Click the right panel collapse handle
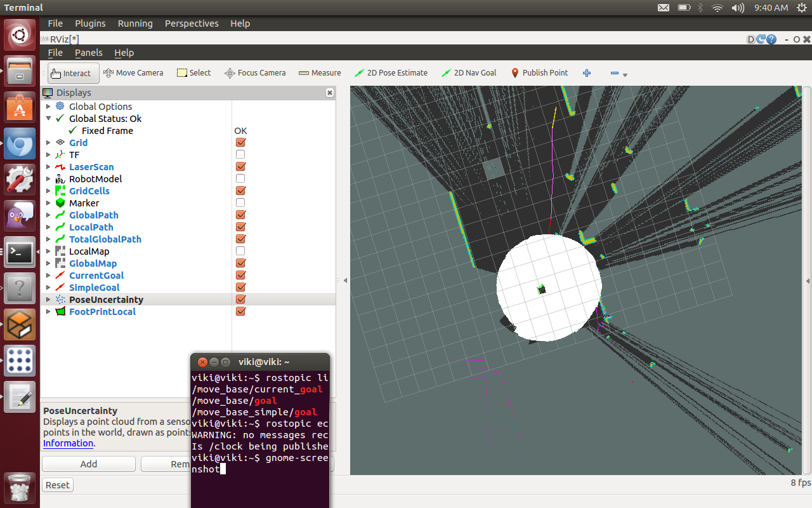 coord(808,280)
